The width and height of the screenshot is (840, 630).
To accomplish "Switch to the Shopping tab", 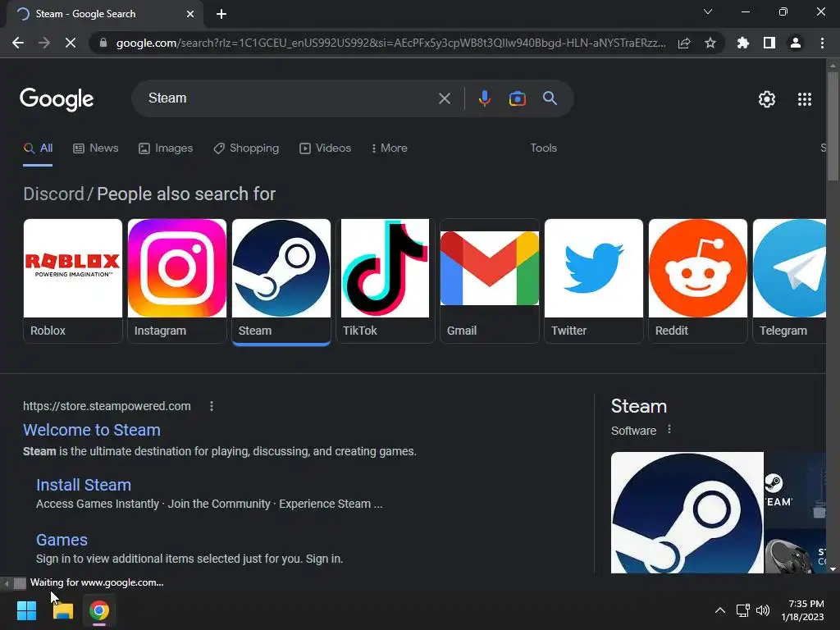I will click(x=246, y=148).
